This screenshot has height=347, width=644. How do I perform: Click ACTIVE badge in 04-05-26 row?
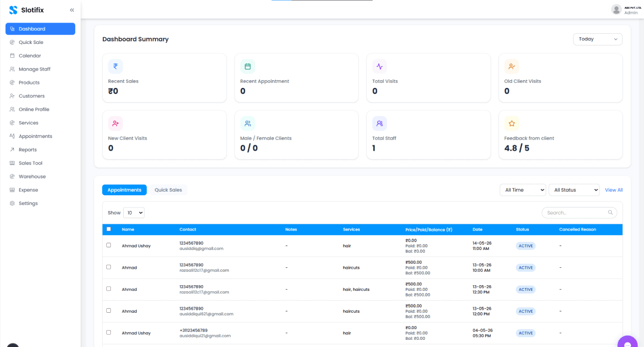526,333
